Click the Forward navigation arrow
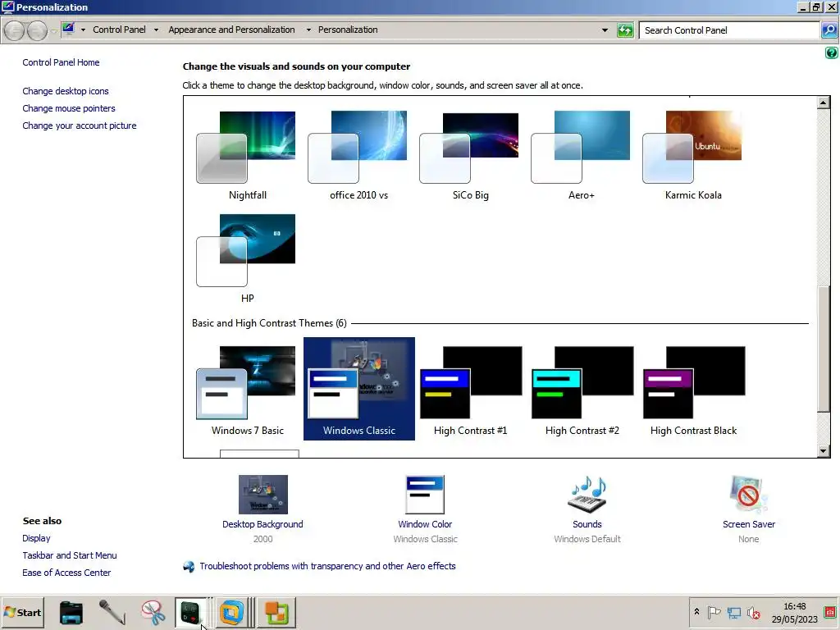840x630 pixels. point(37,30)
